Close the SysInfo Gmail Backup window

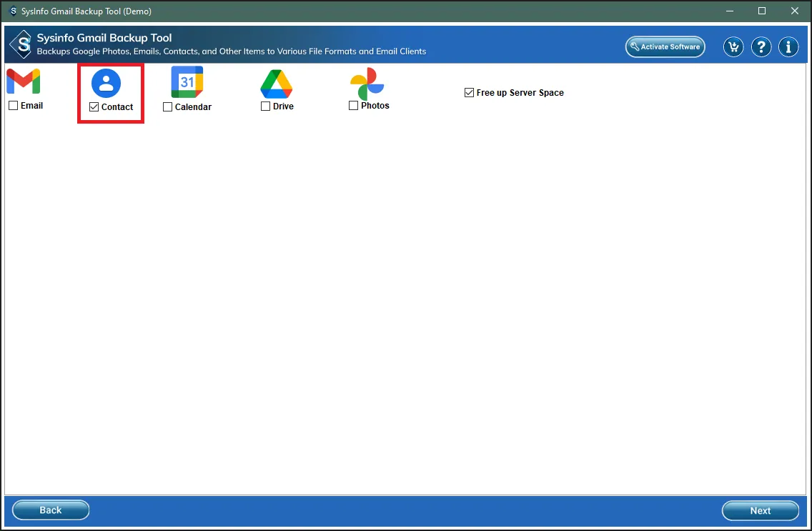click(794, 11)
